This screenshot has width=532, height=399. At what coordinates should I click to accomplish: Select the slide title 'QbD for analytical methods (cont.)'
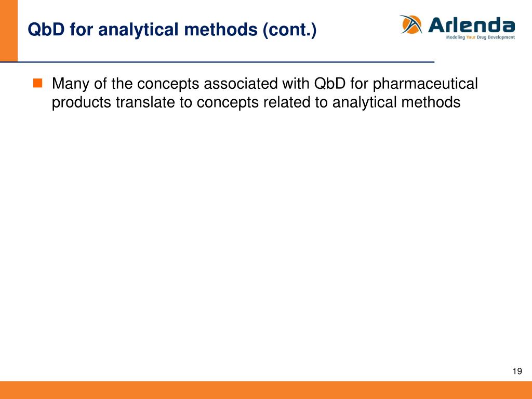pos(172,30)
